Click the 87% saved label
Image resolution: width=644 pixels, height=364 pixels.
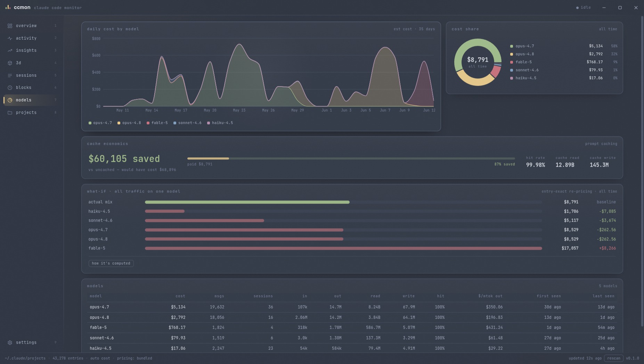point(505,164)
